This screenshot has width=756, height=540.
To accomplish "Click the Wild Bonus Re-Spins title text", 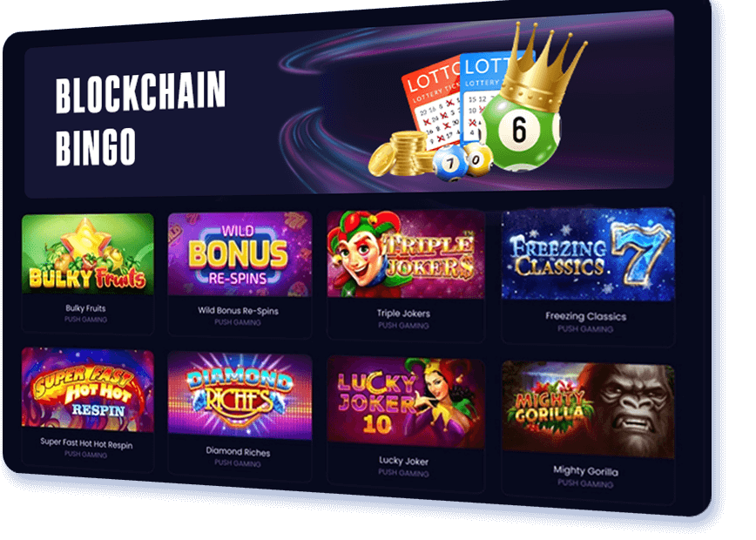I will coord(238,311).
